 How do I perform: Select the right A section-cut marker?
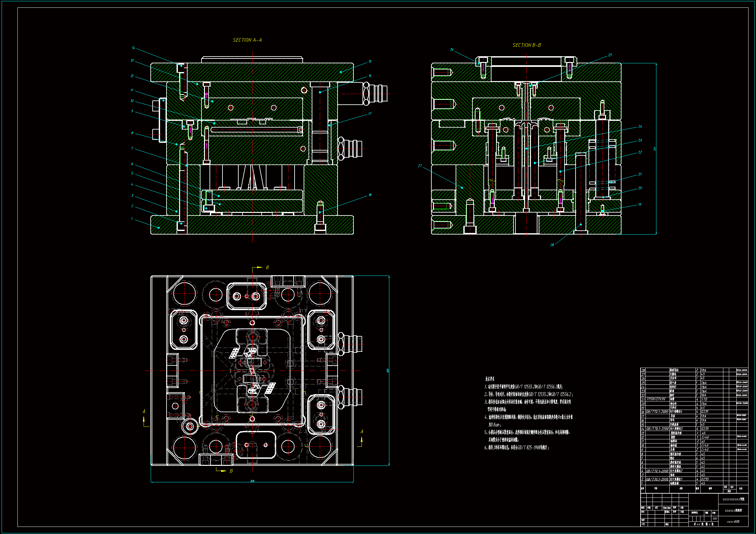[x=362, y=432]
